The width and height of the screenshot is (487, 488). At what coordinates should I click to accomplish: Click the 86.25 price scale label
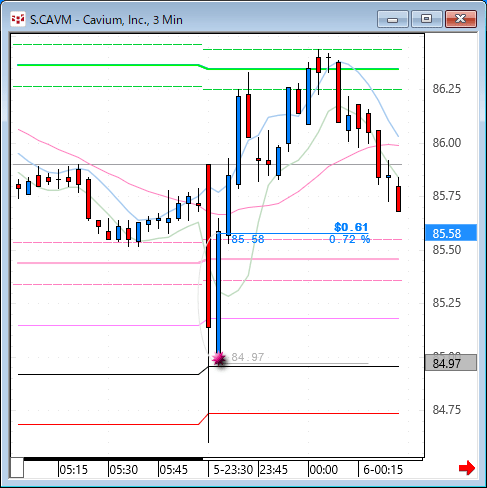tap(447, 89)
